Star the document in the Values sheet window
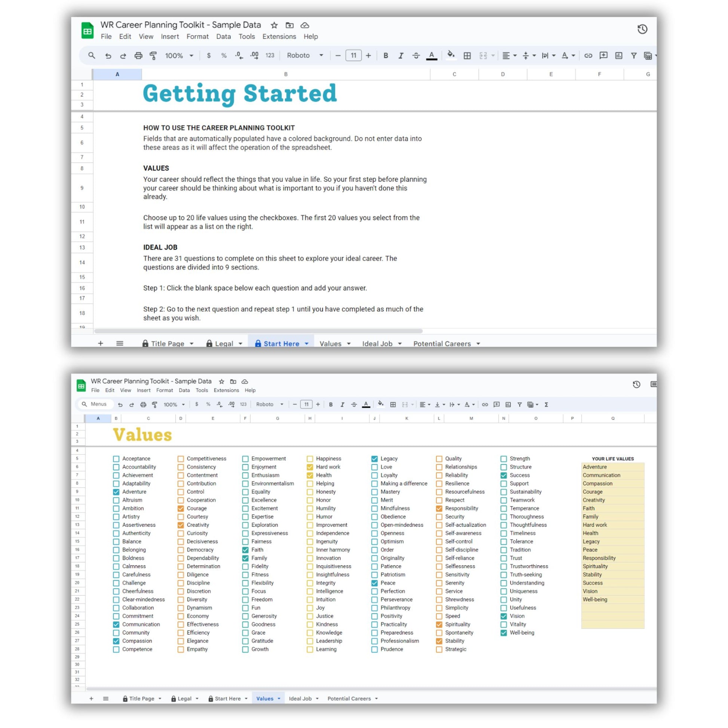Screen dimensions: 728x728 pos(221,381)
